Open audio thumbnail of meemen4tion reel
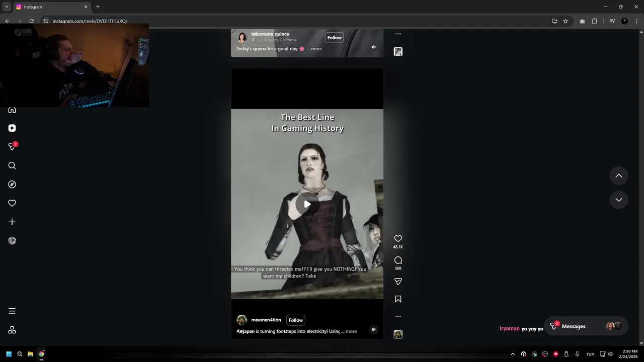 (398, 334)
